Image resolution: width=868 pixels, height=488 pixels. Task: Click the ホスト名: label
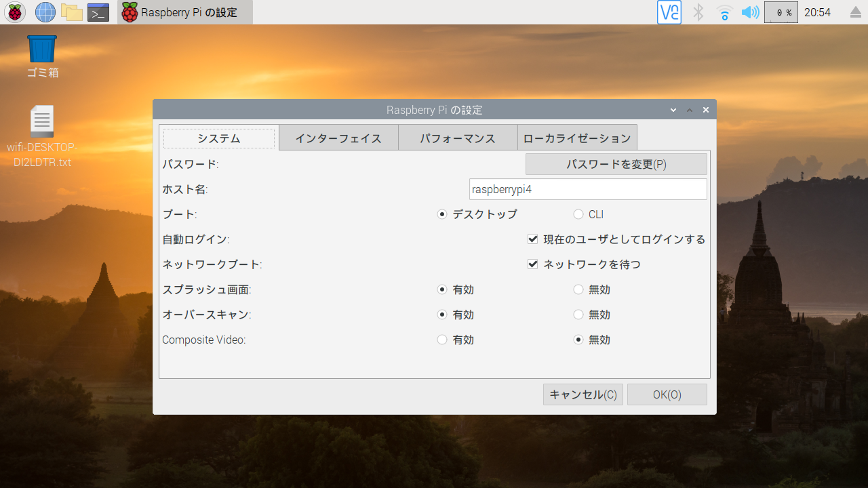coord(185,189)
